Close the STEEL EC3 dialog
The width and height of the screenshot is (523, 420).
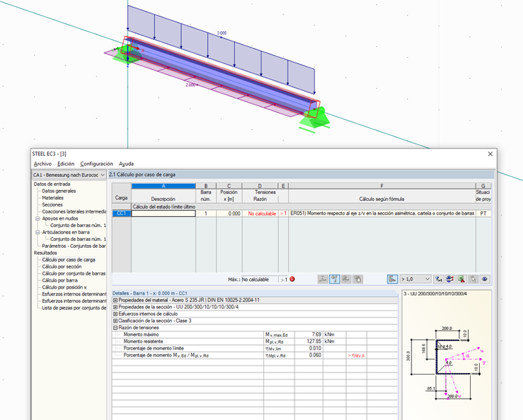tap(490, 154)
